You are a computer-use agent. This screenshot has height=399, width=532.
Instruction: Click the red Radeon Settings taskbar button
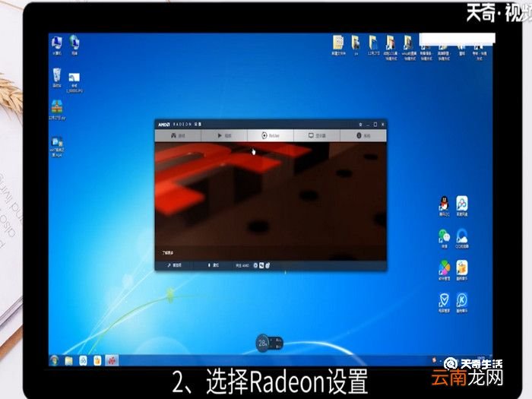[112, 361]
